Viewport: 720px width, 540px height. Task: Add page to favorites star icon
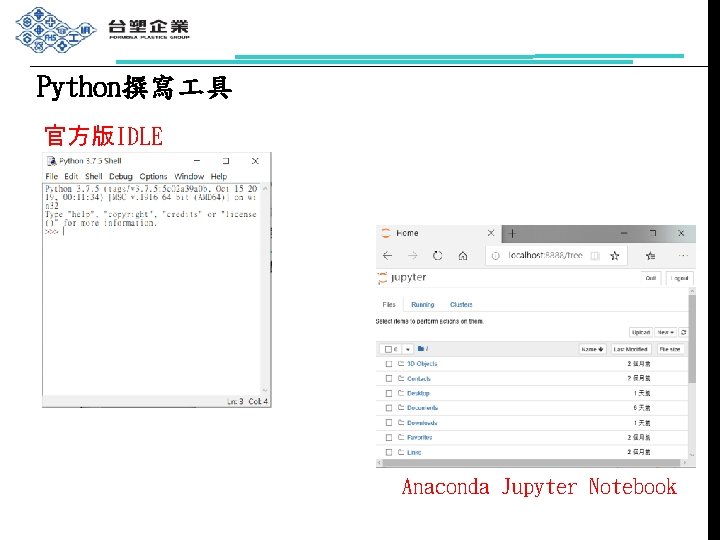click(x=615, y=256)
